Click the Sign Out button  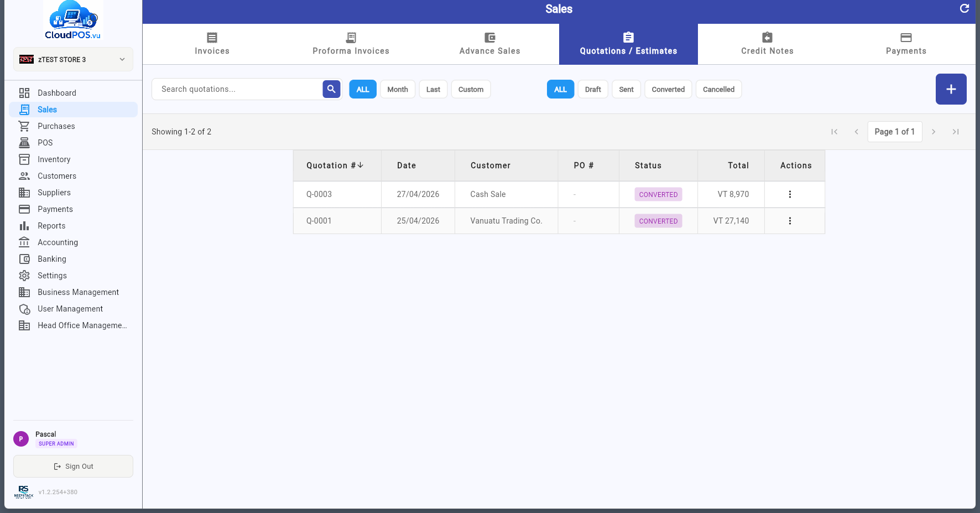73,466
